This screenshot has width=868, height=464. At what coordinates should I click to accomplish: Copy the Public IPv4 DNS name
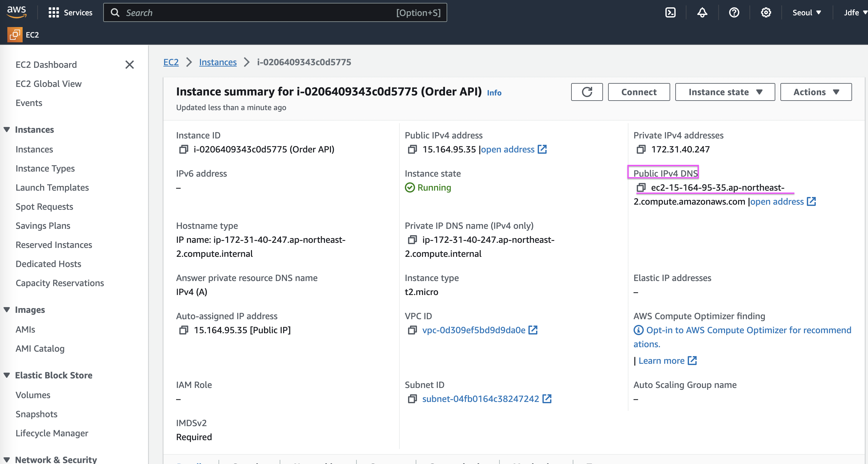point(641,187)
